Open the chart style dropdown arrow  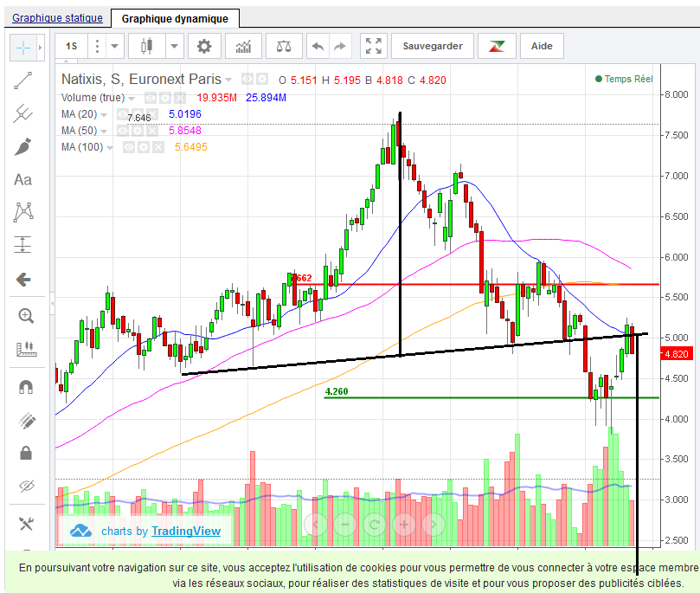[x=175, y=46]
